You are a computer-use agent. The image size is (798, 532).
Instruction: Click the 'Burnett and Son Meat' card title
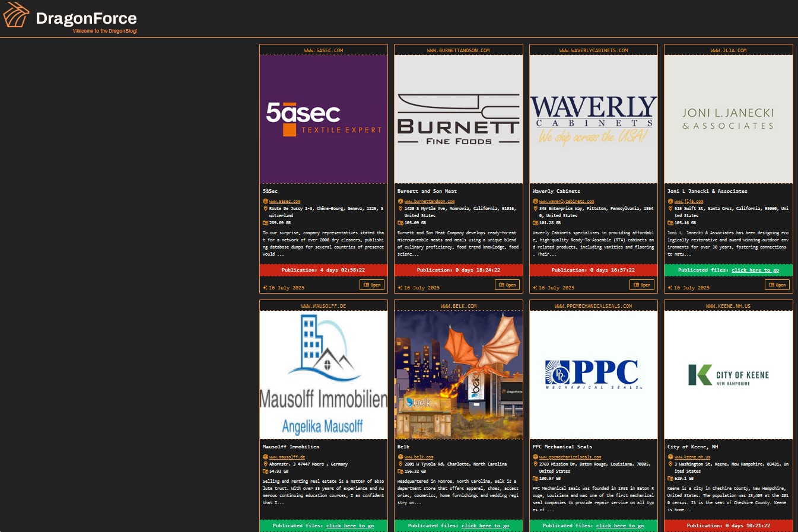[x=427, y=191]
